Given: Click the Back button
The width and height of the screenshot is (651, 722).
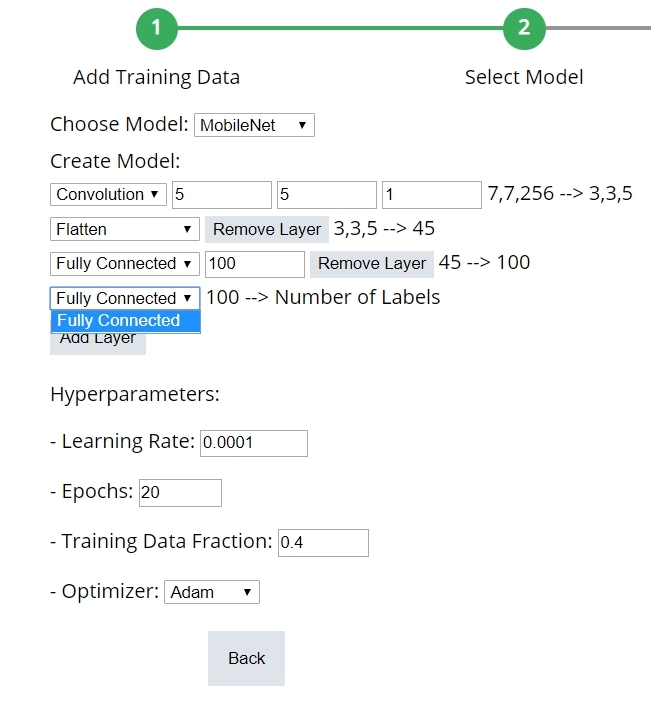Looking at the screenshot, I should pyautogui.click(x=246, y=658).
